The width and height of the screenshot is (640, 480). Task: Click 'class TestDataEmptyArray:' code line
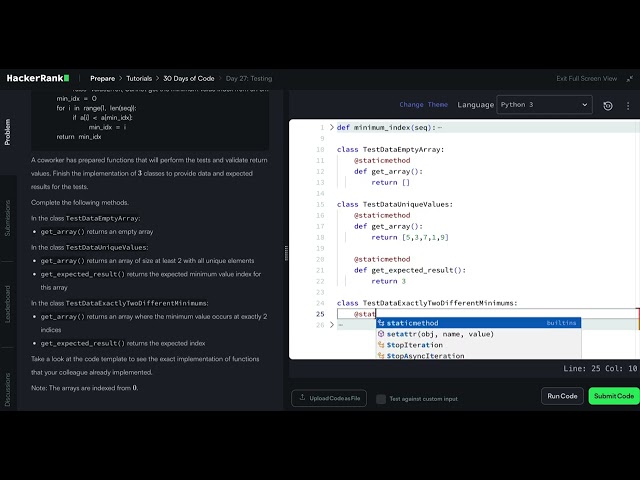coord(390,149)
